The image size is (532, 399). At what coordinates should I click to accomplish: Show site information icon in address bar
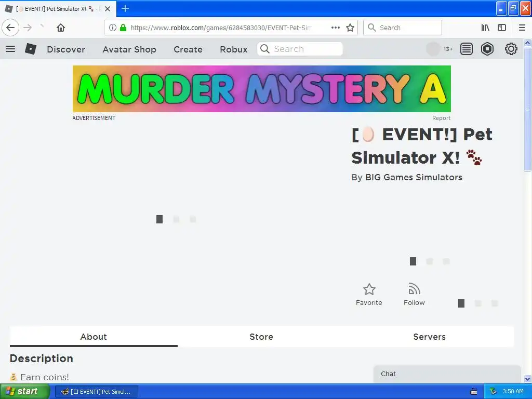[x=113, y=28]
